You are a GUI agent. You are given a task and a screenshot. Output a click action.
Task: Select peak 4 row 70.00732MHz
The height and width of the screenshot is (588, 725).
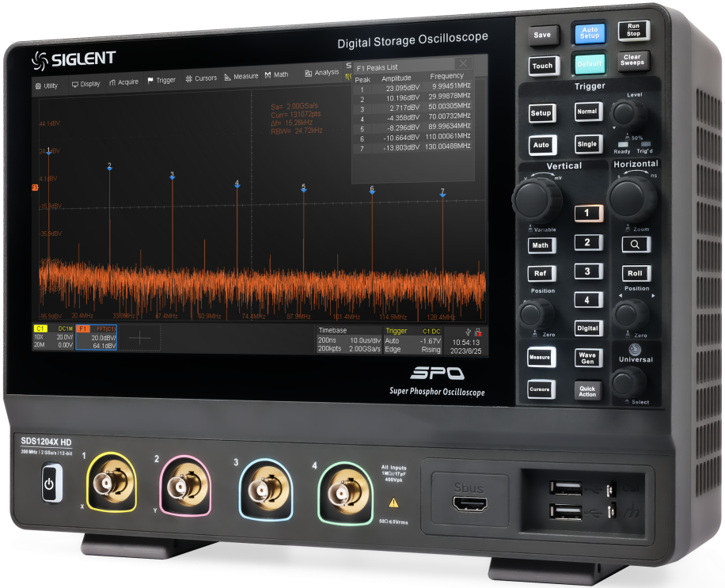point(413,118)
